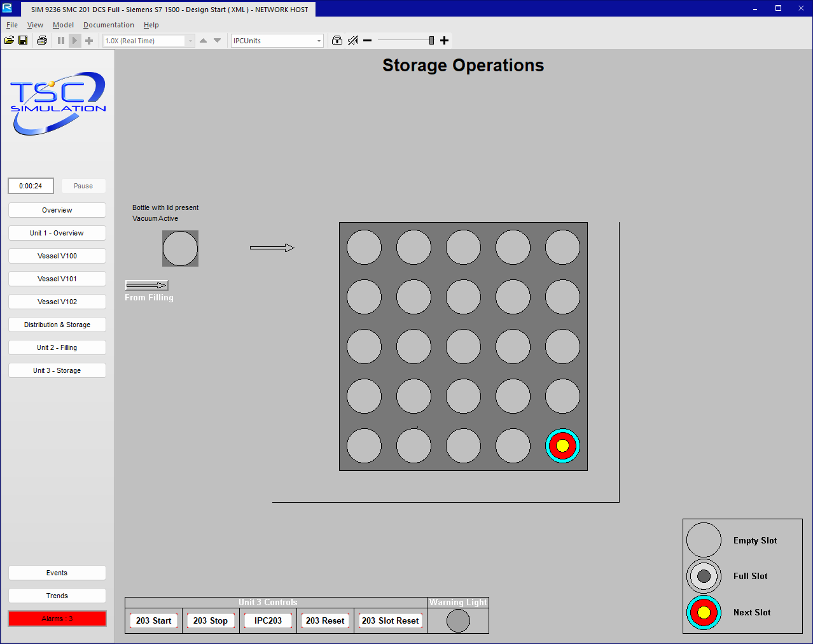813x644 pixels.
Task: Open the Model menu
Action: pyautogui.click(x=63, y=25)
